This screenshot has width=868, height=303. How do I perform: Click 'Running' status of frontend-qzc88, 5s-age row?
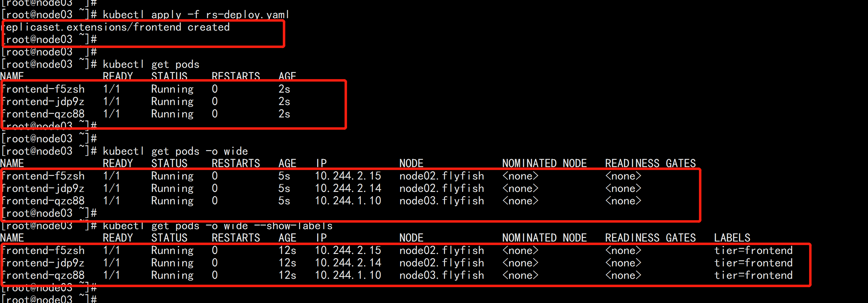point(172,201)
